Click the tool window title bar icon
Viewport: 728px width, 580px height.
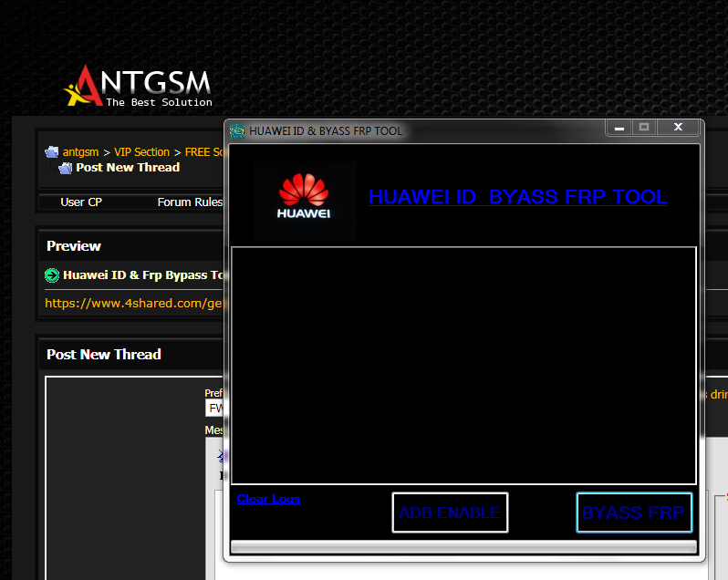(237, 131)
